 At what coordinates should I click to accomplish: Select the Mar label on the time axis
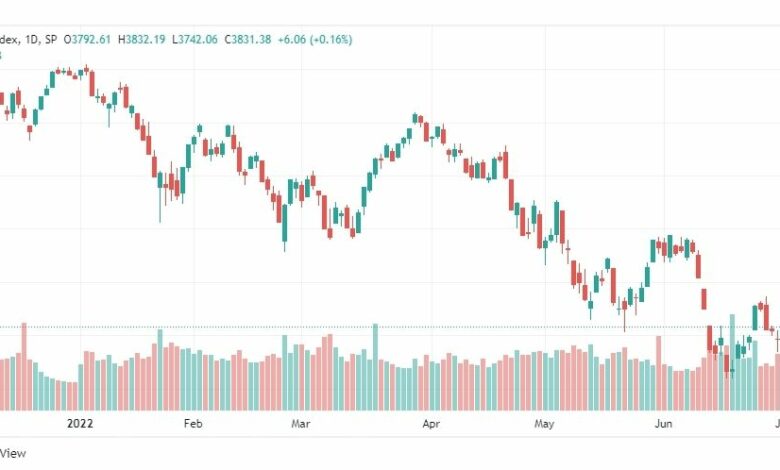point(300,424)
